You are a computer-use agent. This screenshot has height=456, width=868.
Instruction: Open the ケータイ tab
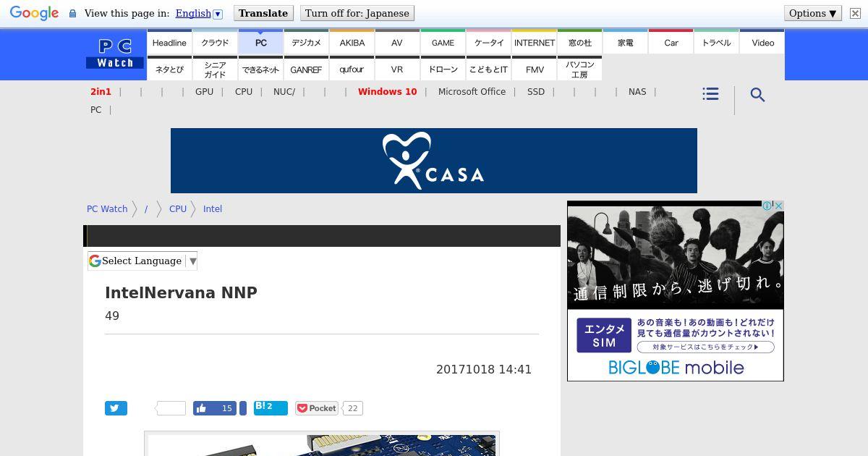tap(488, 43)
